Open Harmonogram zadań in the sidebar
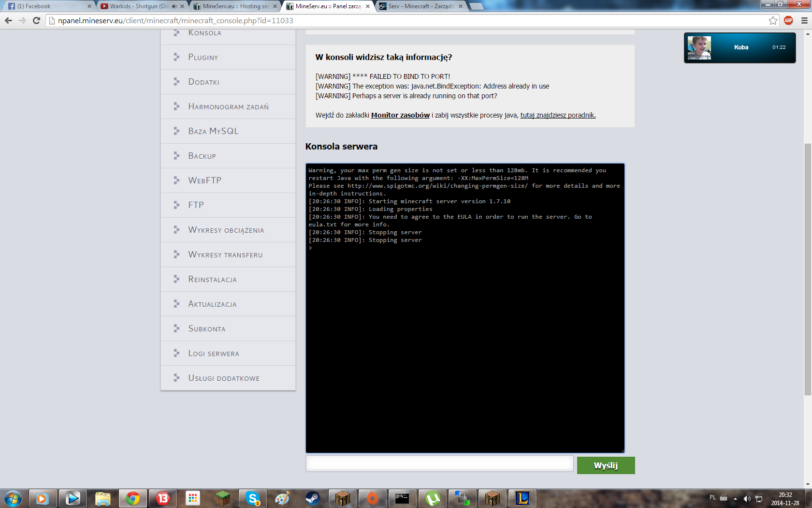This screenshot has height=508, width=812. [x=228, y=106]
